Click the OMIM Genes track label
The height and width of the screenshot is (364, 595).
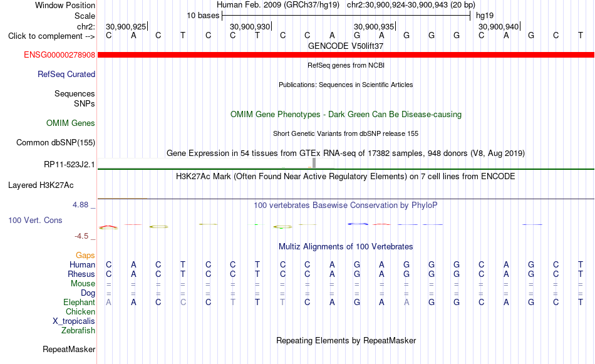tap(70, 123)
